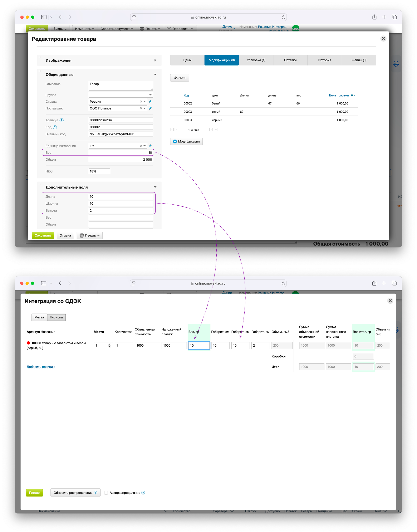Click the pencil icon next to Страна
Image resolution: width=417 pixels, height=532 pixels.
[x=150, y=102]
